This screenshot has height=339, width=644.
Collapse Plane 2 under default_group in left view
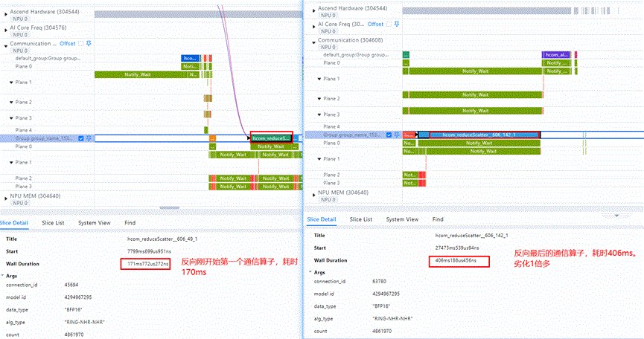tap(11, 102)
